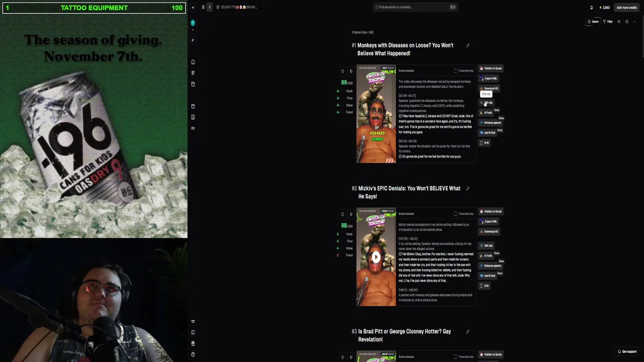The image size is (644, 362).
Task: Click the Scene analysis label of clip #1
Action: (x=406, y=71)
